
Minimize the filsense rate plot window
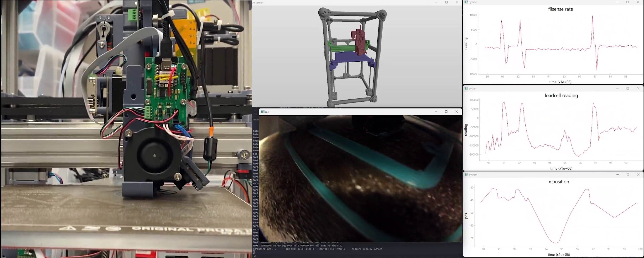coord(617,2)
